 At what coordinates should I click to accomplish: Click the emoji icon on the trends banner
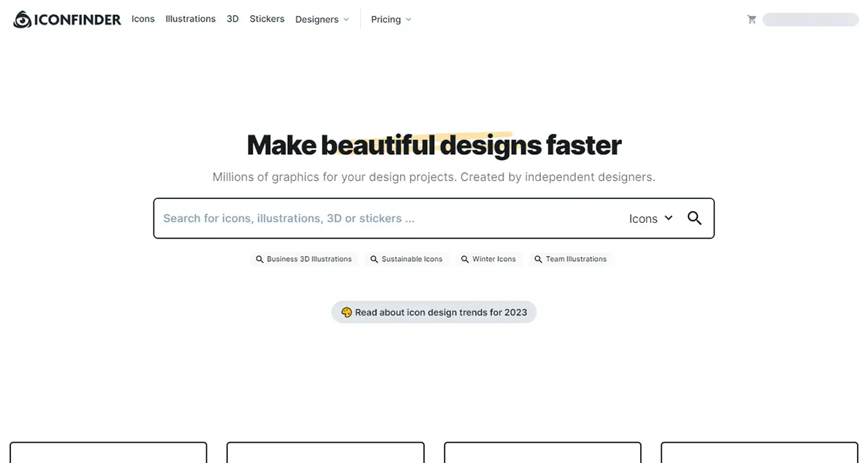pos(347,312)
